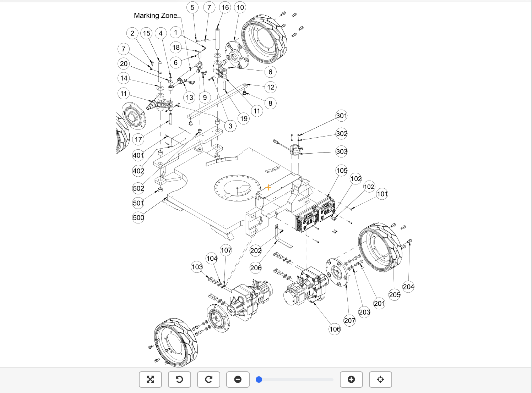Set zoom level on the slider handle

(259, 380)
